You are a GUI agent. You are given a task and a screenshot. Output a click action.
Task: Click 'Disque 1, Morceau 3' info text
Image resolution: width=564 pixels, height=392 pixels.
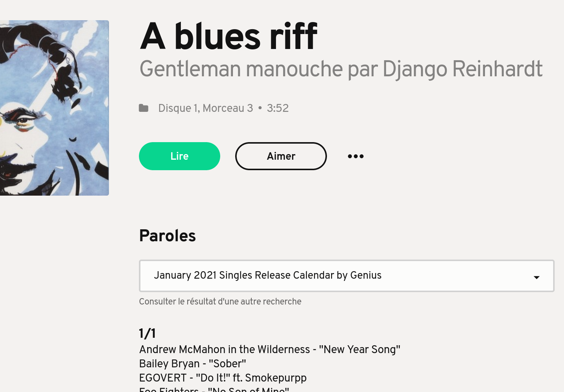(x=205, y=108)
